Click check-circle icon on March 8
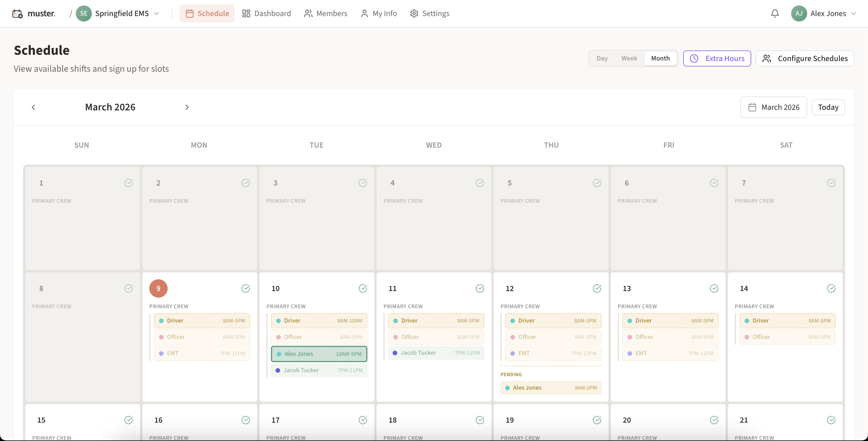The width and height of the screenshot is (868, 441). click(x=128, y=288)
